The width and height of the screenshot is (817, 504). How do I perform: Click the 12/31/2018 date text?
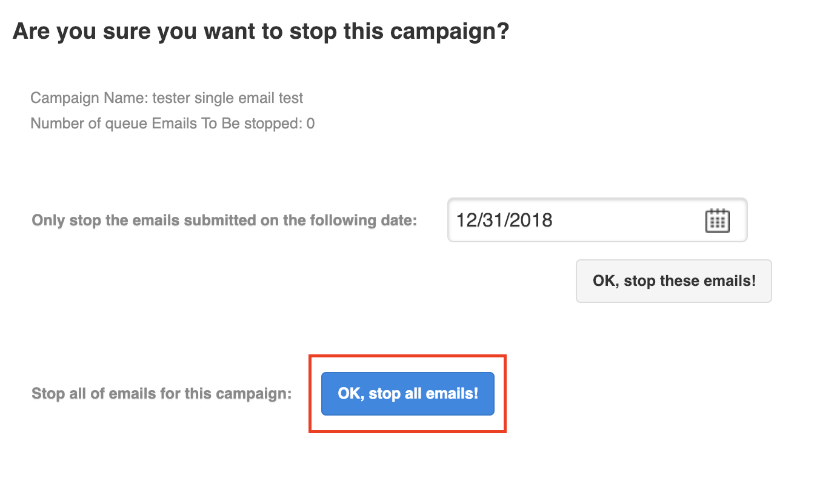pos(504,220)
